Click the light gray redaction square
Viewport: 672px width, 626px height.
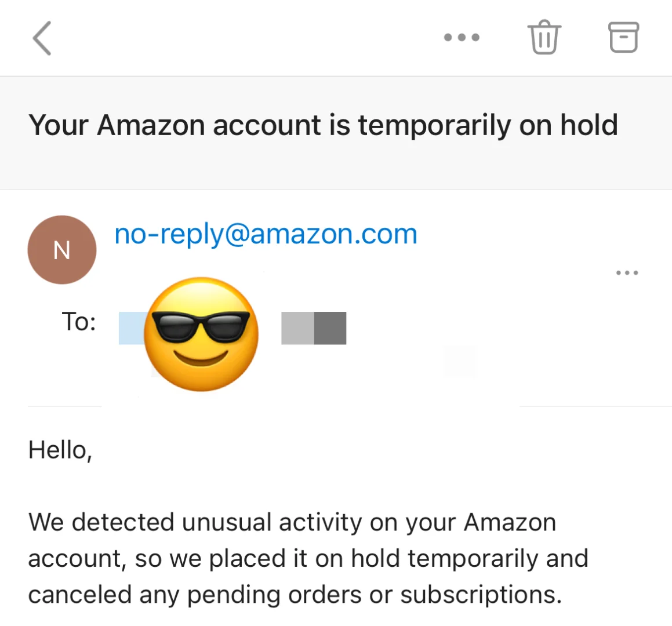click(297, 328)
